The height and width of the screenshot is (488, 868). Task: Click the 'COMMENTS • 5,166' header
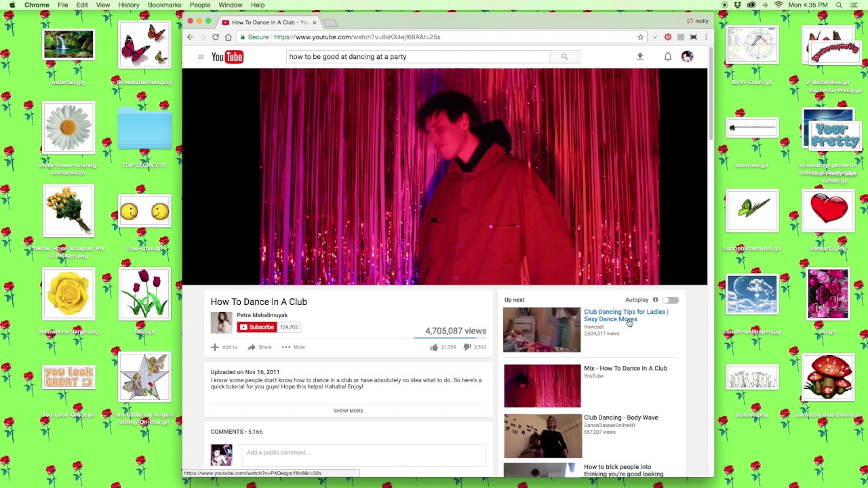click(x=236, y=432)
